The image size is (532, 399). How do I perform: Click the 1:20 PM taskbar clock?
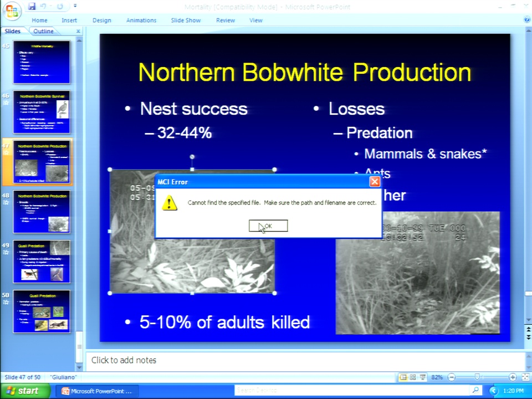[x=513, y=391]
